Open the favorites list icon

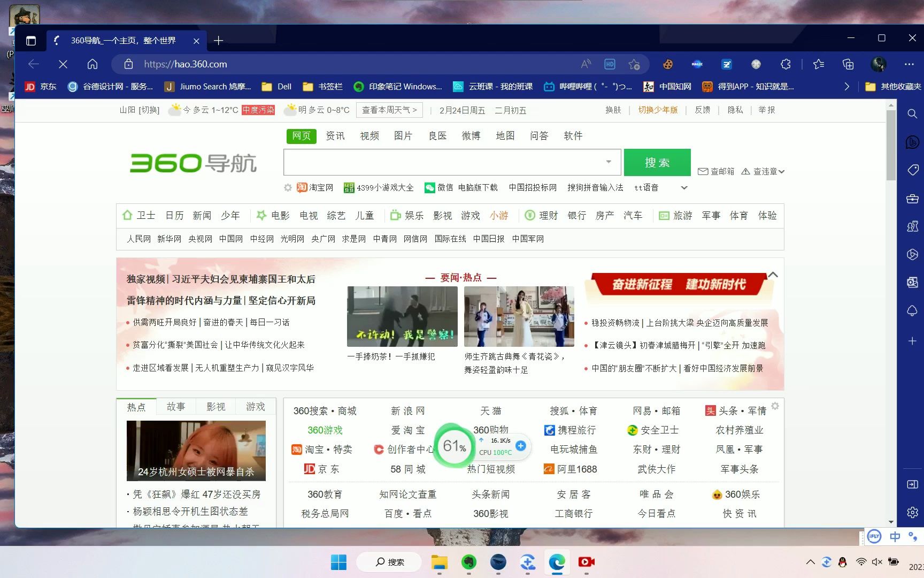click(x=819, y=64)
